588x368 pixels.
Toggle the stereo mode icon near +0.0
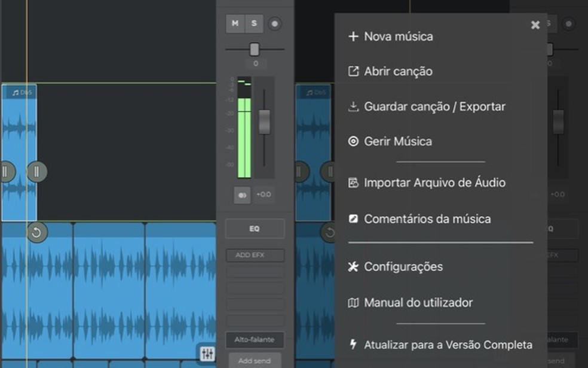click(x=241, y=194)
